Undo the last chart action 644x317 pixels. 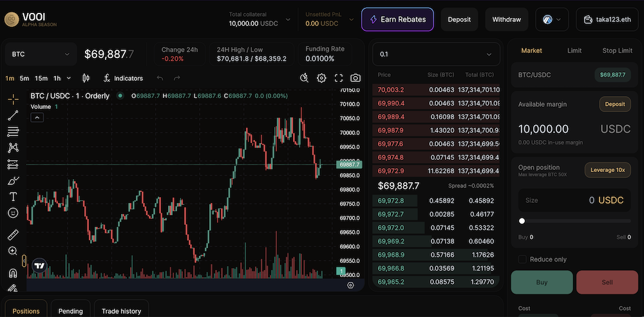click(160, 78)
